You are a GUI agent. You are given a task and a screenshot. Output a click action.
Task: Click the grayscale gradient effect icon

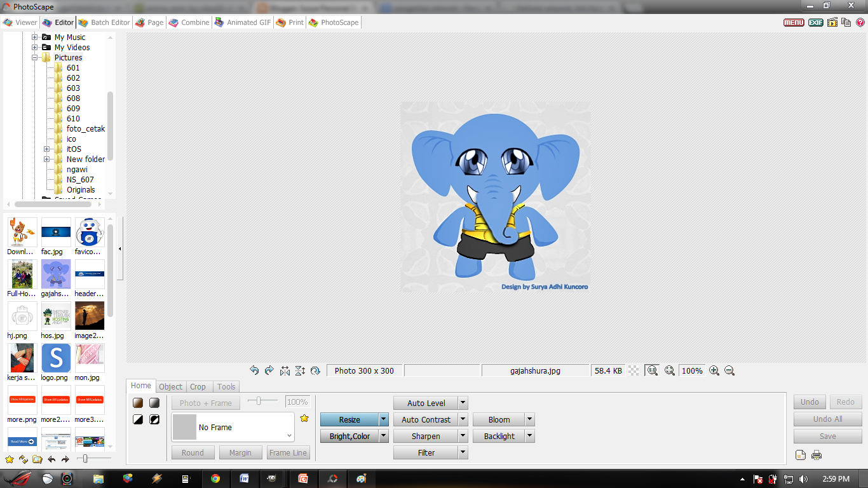[154, 403]
